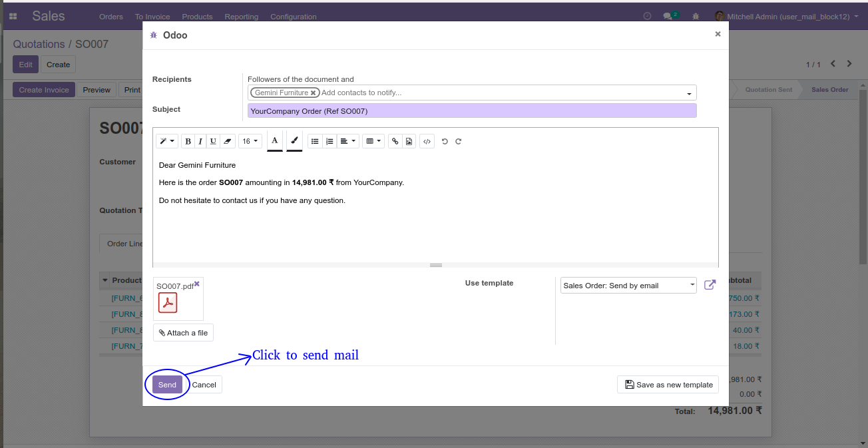
Task: Select the Quotation Sent status stage
Action: [768, 90]
